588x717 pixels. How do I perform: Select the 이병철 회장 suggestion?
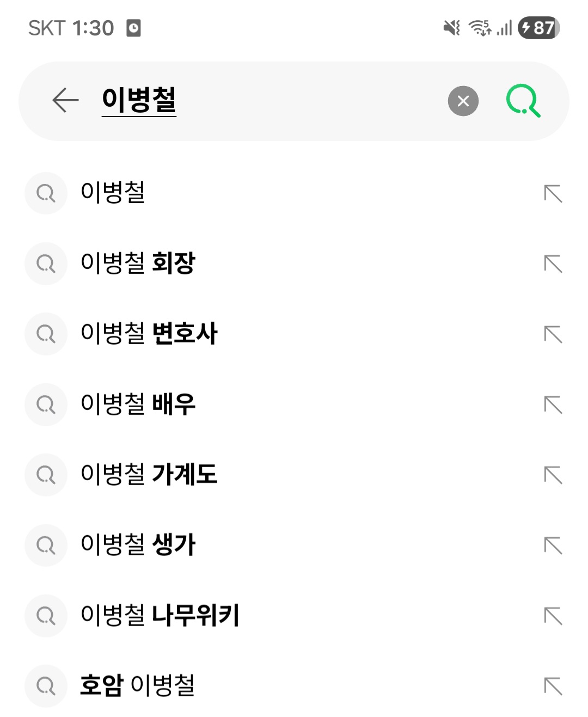(x=138, y=263)
